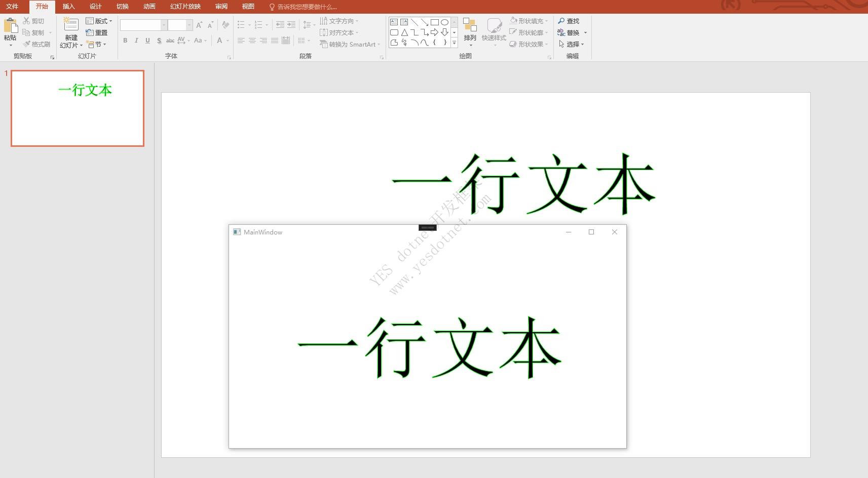Image resolution: width=868 pixels, height=478 pixels.
Task: Expand the shapes gallery More arrow
Action: [x=454, y=43]
